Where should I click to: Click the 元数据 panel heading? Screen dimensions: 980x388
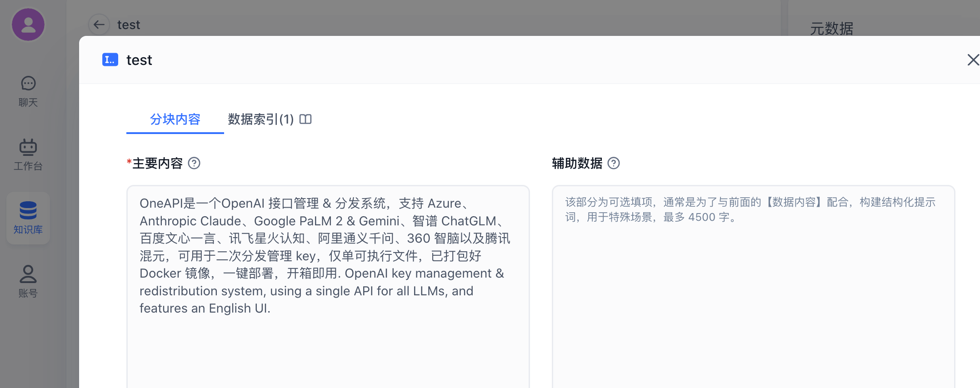[831, 29]
